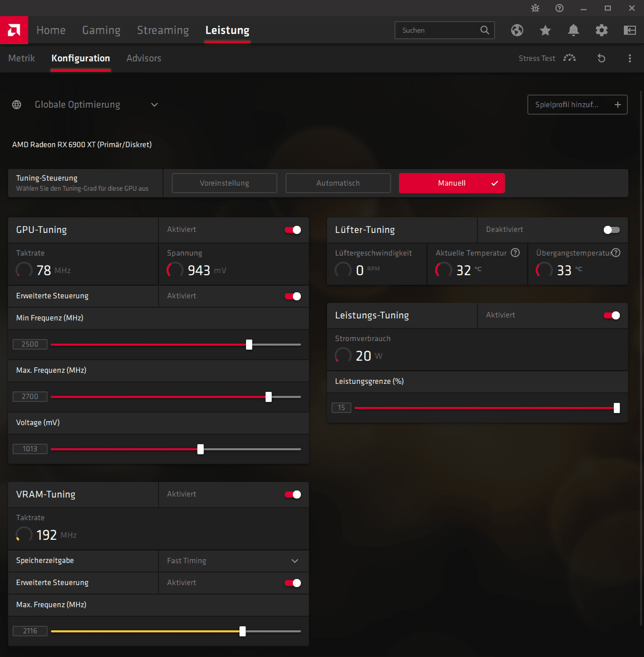Click the Übergangstemperatur gauge showing 33 °C
Image resolution: width=644 pixels, height=657 pixels.
[544, 270]
